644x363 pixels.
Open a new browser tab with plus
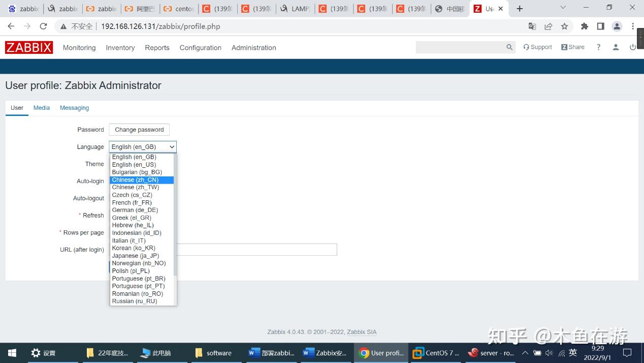(x=520, y=9)
